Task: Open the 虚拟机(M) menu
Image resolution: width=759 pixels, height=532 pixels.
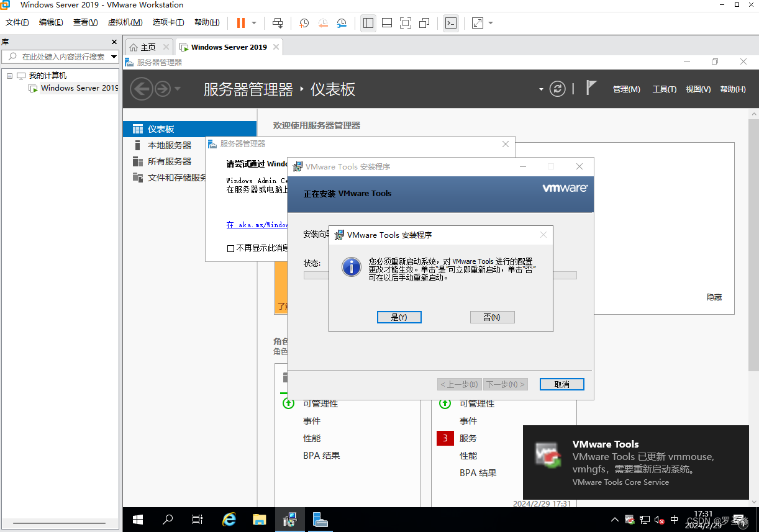Action: coord(125,22)
